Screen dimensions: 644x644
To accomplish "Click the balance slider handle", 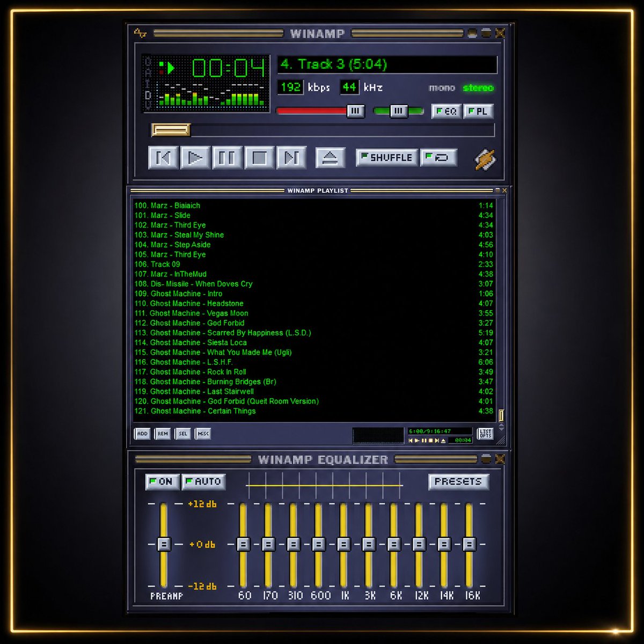I will 398,111.
